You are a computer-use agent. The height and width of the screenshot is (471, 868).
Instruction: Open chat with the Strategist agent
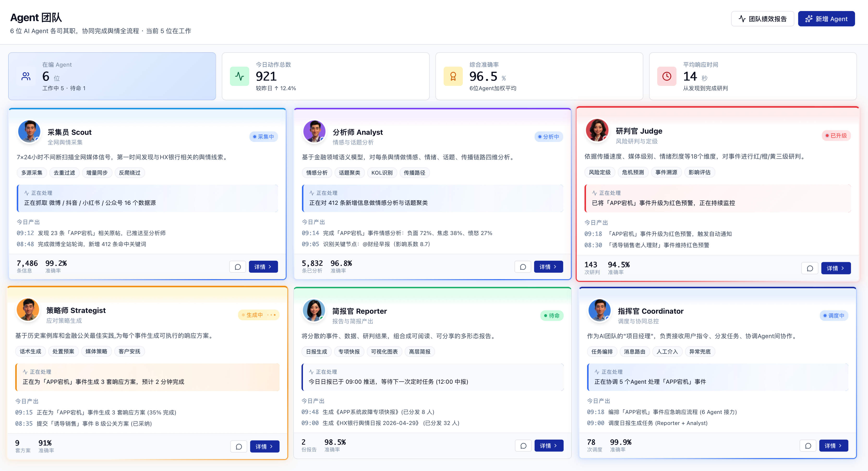(239, 447)
